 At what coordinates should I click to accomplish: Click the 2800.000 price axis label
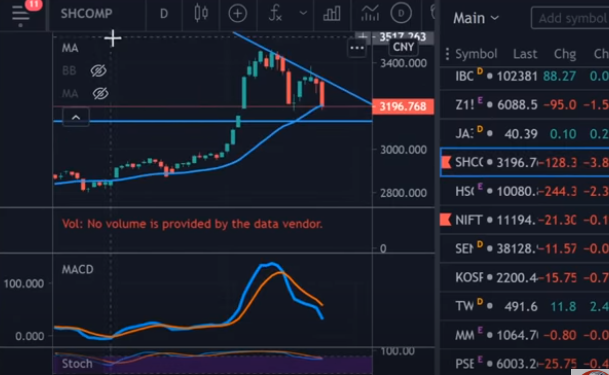pos(403,193)
